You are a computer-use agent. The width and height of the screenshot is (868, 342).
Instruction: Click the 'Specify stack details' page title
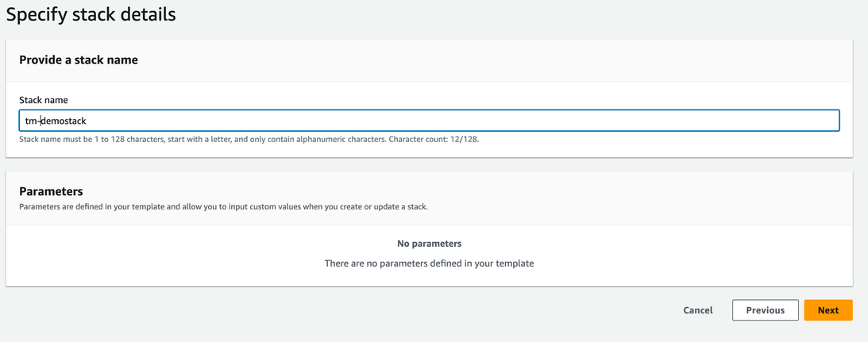click(x=91, y=14)
